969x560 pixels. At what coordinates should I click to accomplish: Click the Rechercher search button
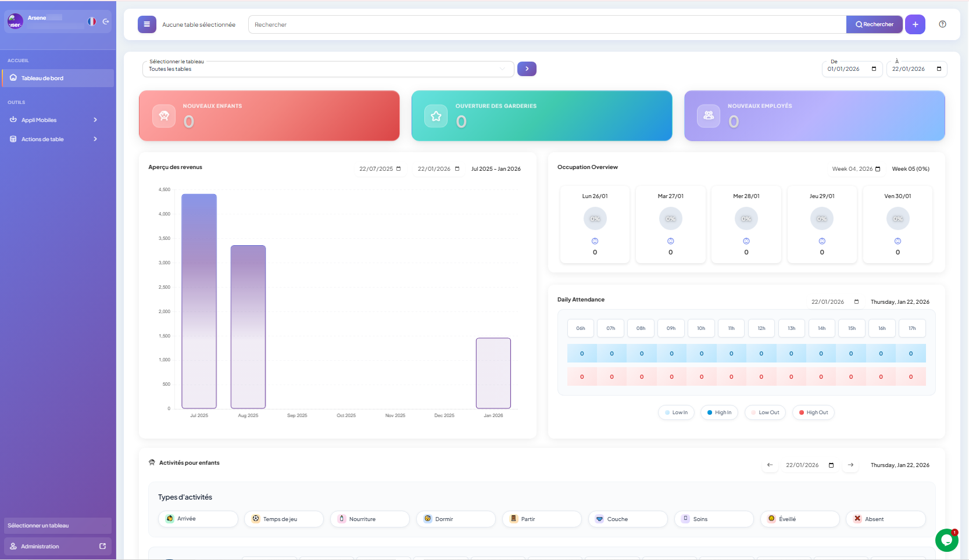tap(874, 24)
